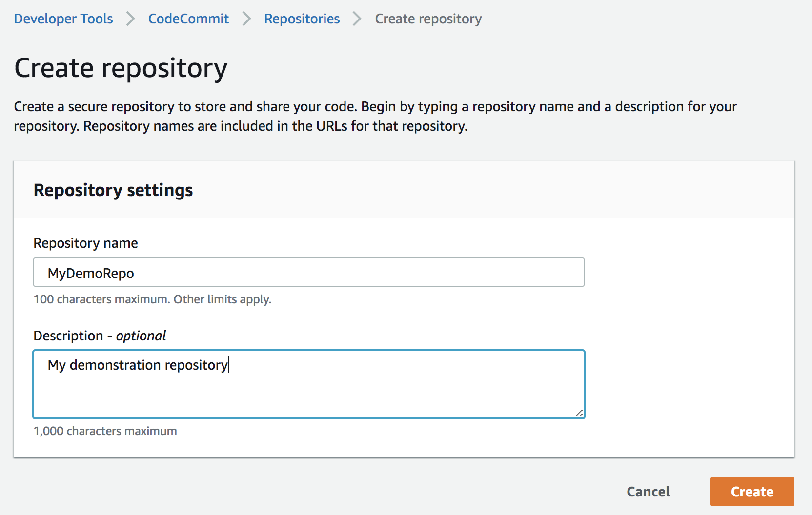
Task: Click the 'Description - optional' label
Action: click(x=100, y=336)
